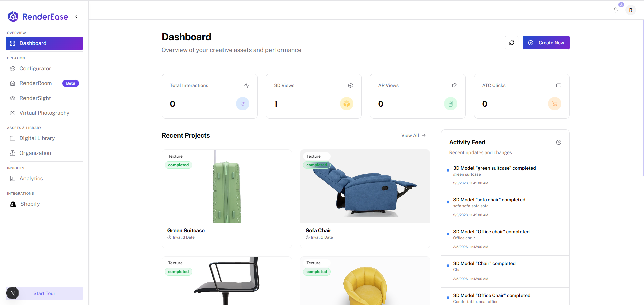644x305 pixels.
Task: Select Virtual Photography in the sidebar
Action: (x=44, y=113)
